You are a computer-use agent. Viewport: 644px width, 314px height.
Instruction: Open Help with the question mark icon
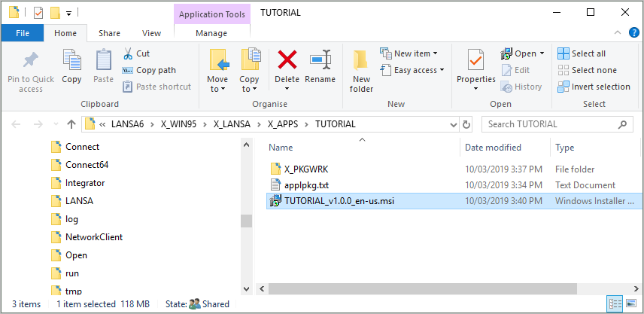coord(634,33)
